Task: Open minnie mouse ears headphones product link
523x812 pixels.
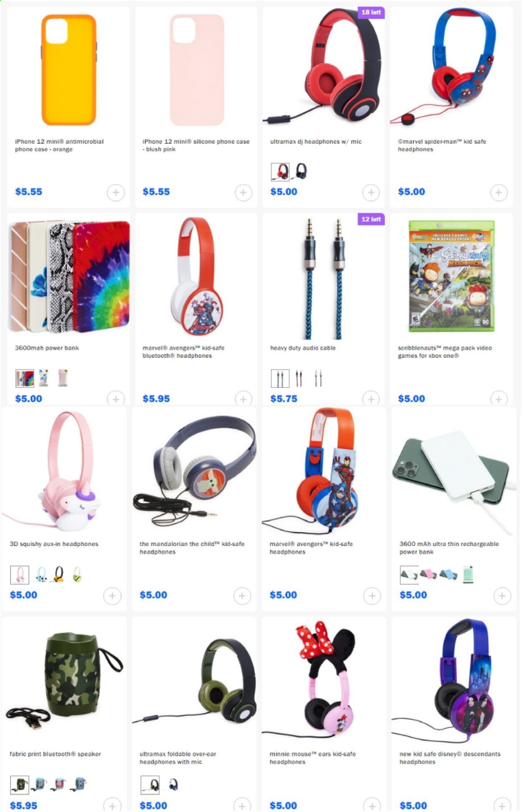Action: click(x=313, y=758)
